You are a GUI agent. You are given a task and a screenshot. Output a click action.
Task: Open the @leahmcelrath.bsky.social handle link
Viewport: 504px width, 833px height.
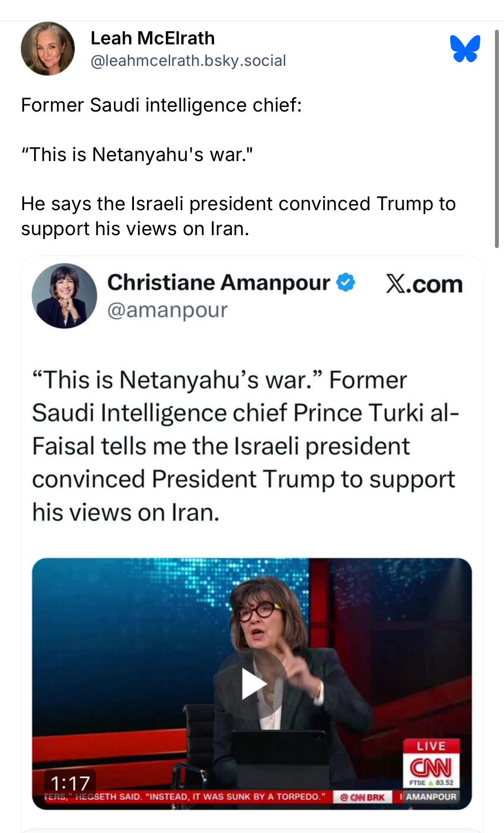point(188,61)
